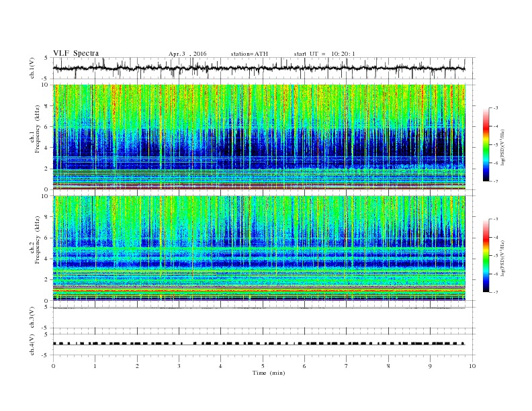Click the lower spectrogram color scale bar
This screenshot has width=532, height=411.
pos(486,255)
